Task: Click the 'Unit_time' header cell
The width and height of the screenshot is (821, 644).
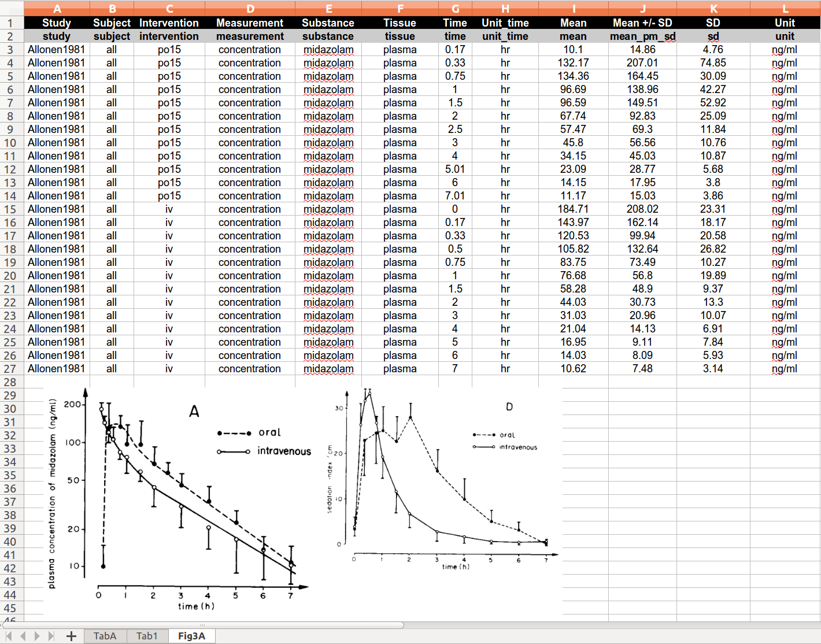Action: click(505, 23)
